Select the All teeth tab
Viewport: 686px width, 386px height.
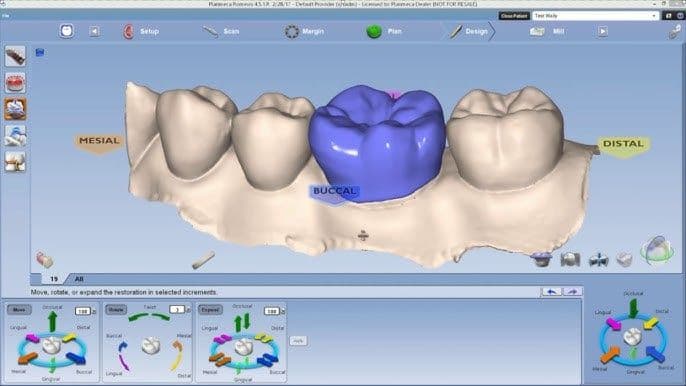79,279
